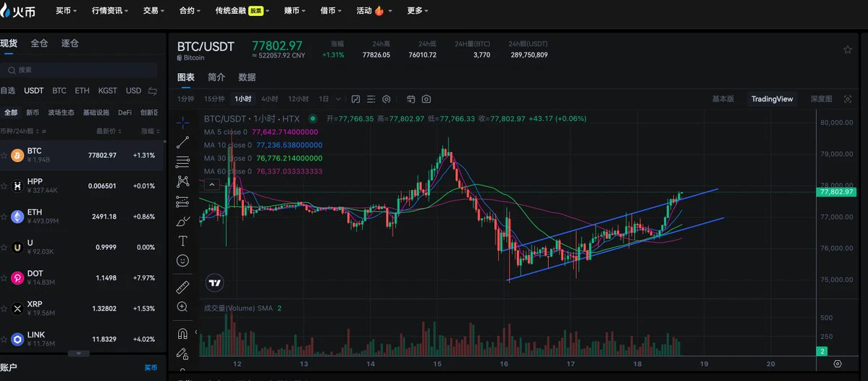The height and width of the screenshot is (381, 868).
Task: Open the chart style candlestick selector
Action: [x=355, y=99]
